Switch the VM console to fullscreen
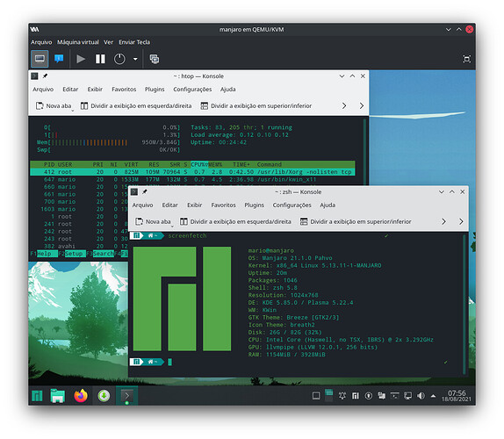 [467, 59]
